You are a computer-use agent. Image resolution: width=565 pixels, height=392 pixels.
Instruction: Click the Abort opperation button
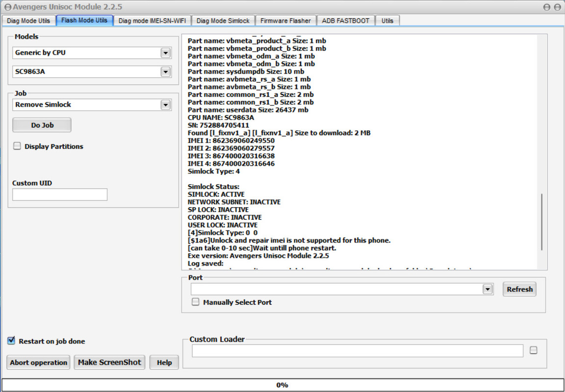(39, 363)
